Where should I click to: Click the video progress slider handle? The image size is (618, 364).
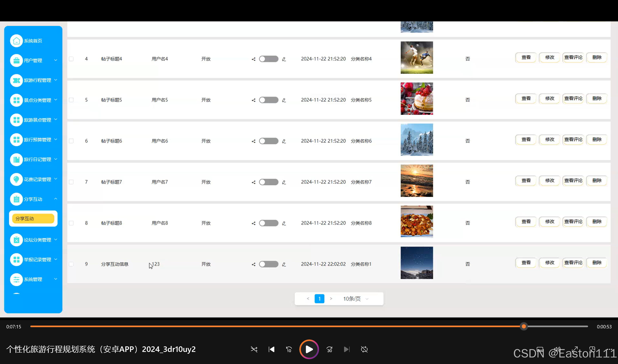524,327
